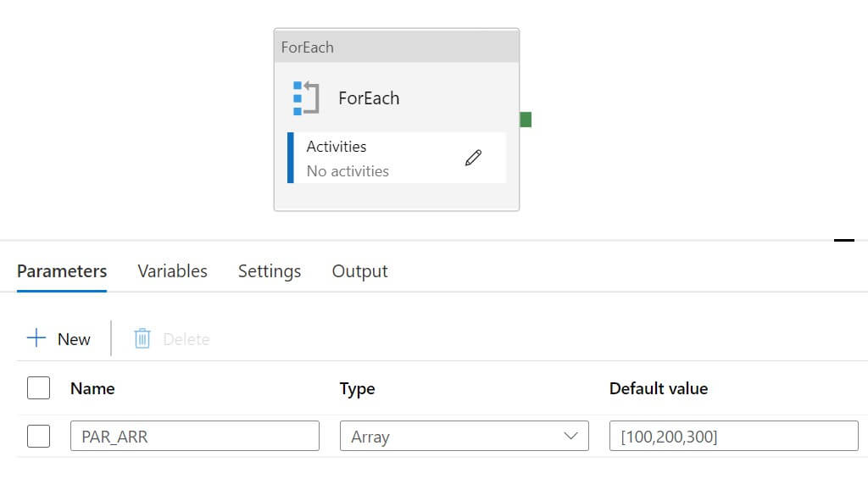Focus the Default value field with [100,200,300]
The width and height of the screenshot is (868, 479).
tap(733, 437)
